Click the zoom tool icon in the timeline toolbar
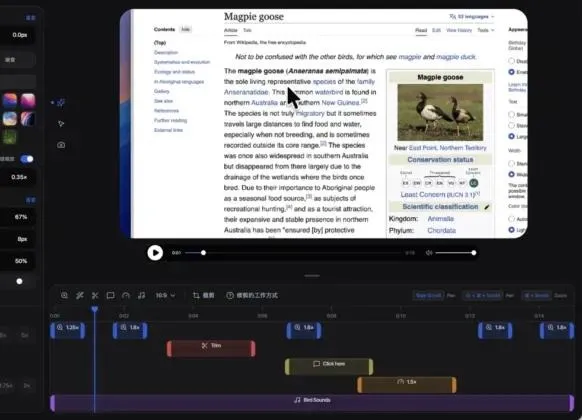 point(64,295)
